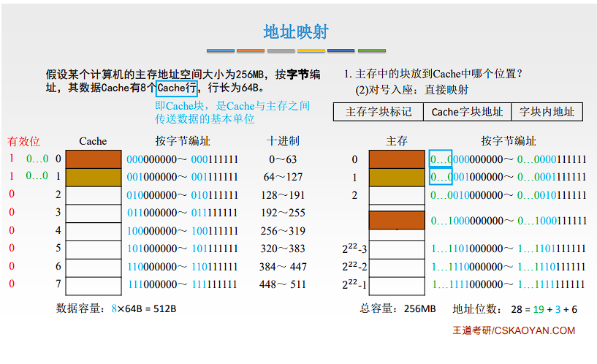Click decimal range 448~511
The width and height of the screenshot is (597, 364).
pyautogui.click(x=283, y=284)
